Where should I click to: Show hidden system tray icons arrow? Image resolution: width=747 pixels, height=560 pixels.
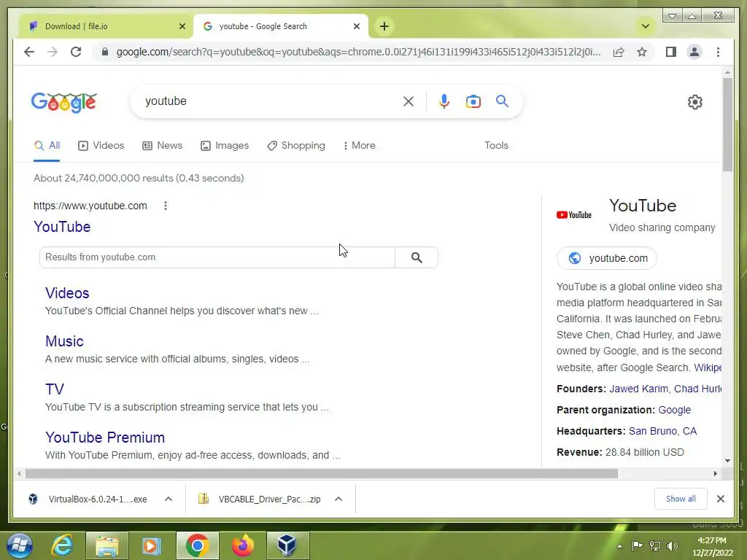click(x=619, y=546)
